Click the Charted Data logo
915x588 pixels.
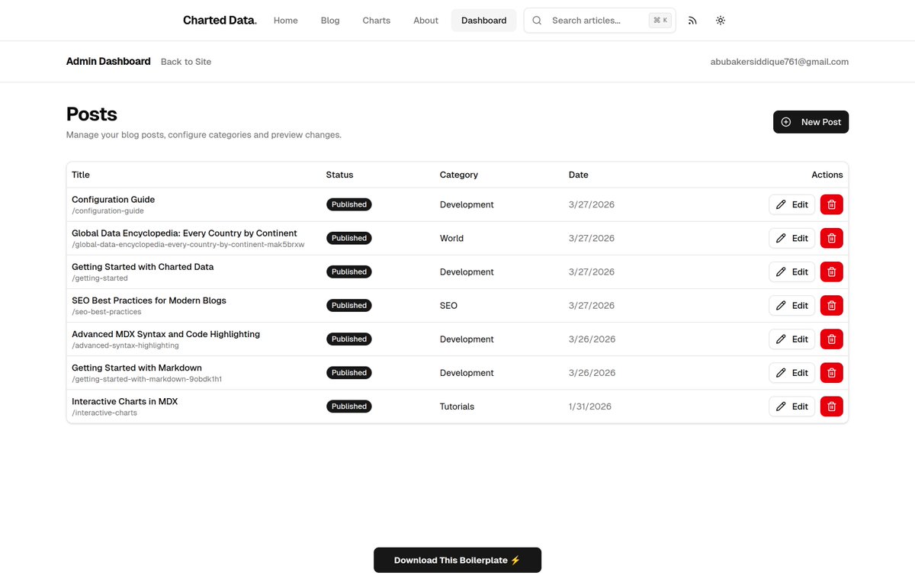pos(220,21)
